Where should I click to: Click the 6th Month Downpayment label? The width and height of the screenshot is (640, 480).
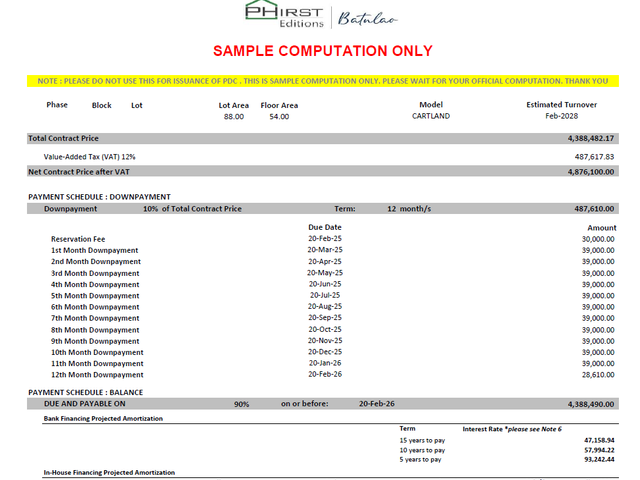(95, 307)
